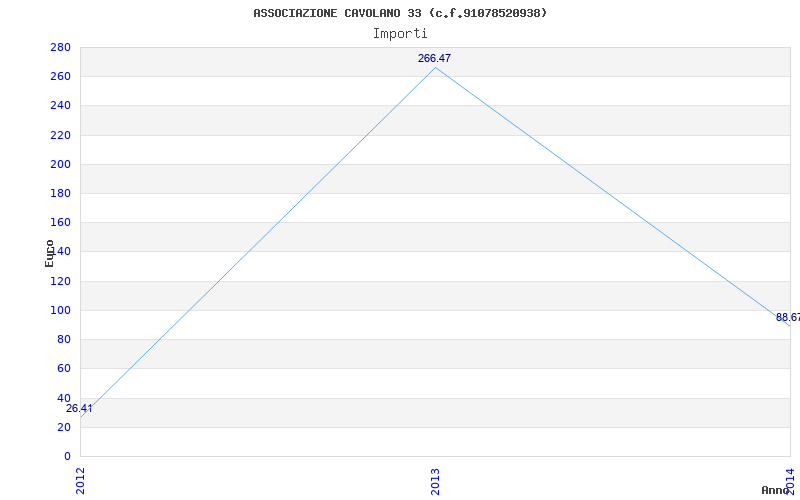
Task: Click the 240 y-axis tick label
Action: (60, 106)
